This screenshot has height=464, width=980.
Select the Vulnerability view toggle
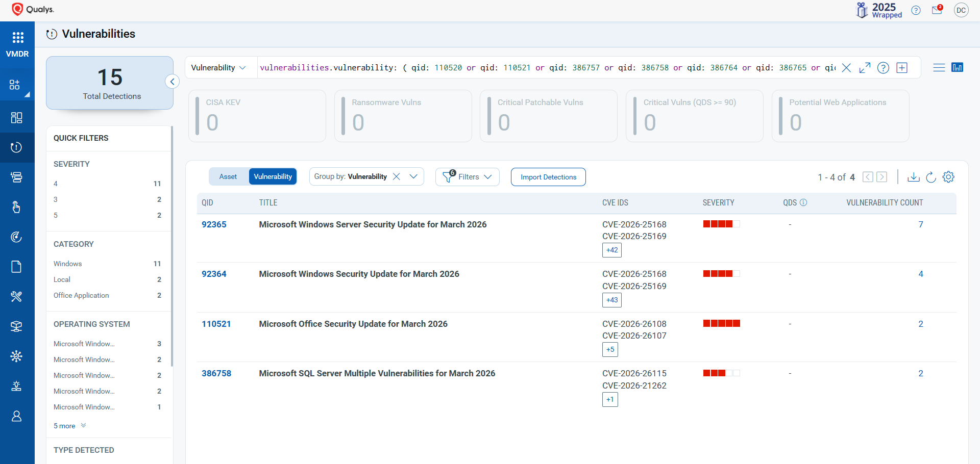click(273, 176)
